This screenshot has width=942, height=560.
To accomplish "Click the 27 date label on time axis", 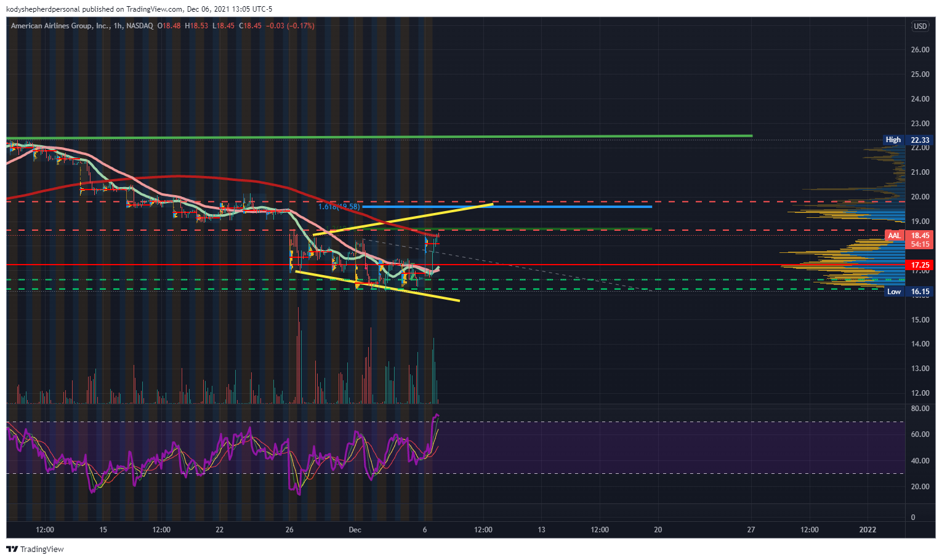I will 751,530.
